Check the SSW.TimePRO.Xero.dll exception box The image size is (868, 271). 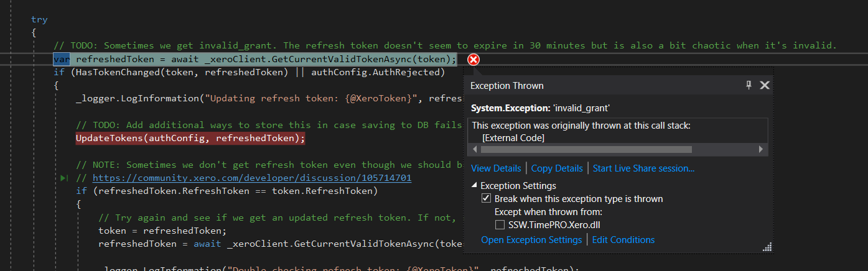[x=499, y=225]
